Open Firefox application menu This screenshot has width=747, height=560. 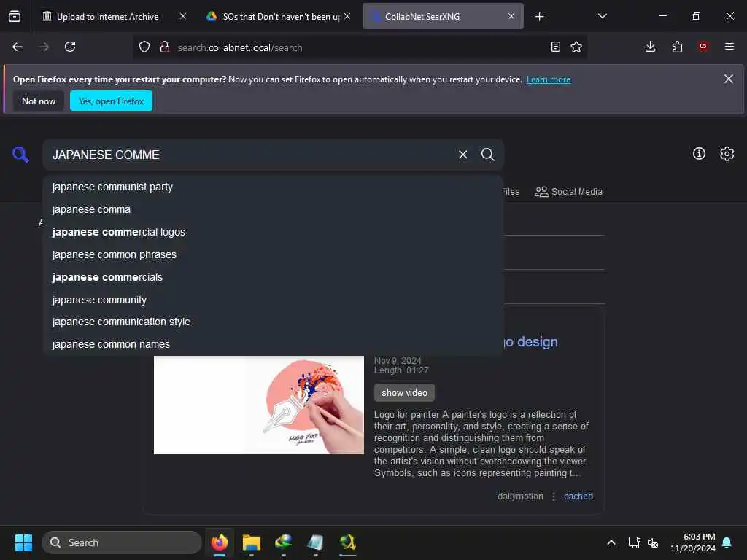pos(729,47)
